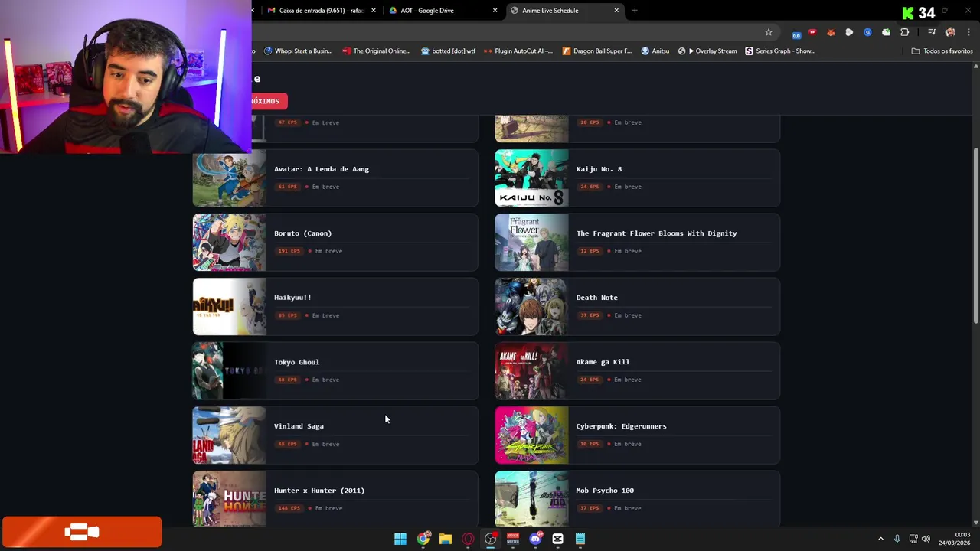Open the grey cloud extension icon
Viewport: 980px width, 551px height.
849,32
